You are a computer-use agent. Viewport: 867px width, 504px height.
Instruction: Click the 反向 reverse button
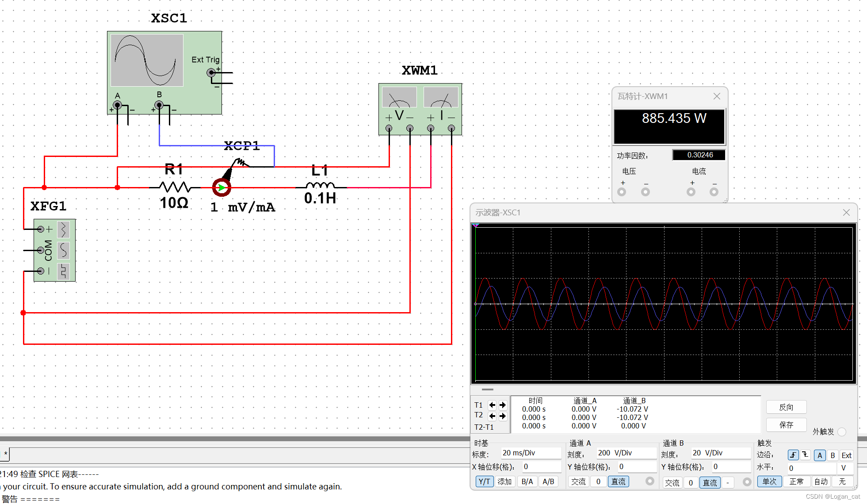click(786, 407)
